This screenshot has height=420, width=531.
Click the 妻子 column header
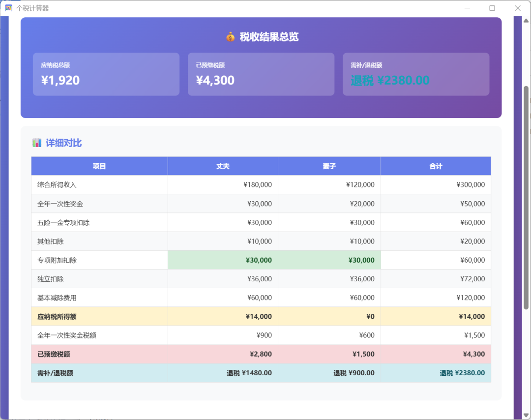329,166
